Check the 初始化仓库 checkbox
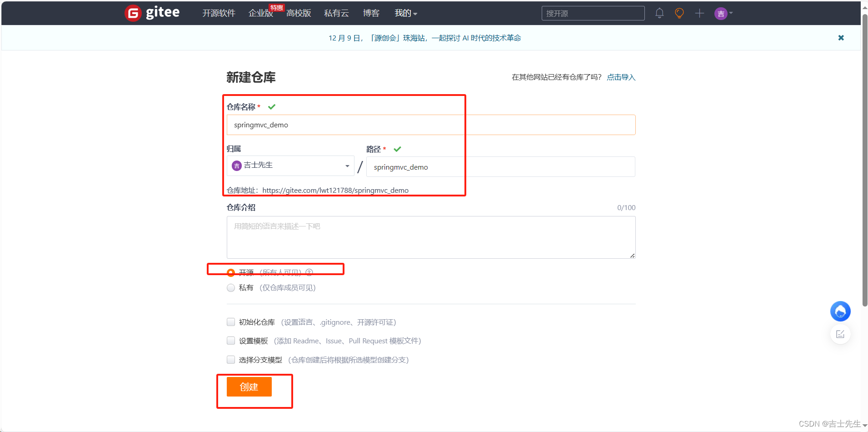The image size is (868, 432). point(231,322)
